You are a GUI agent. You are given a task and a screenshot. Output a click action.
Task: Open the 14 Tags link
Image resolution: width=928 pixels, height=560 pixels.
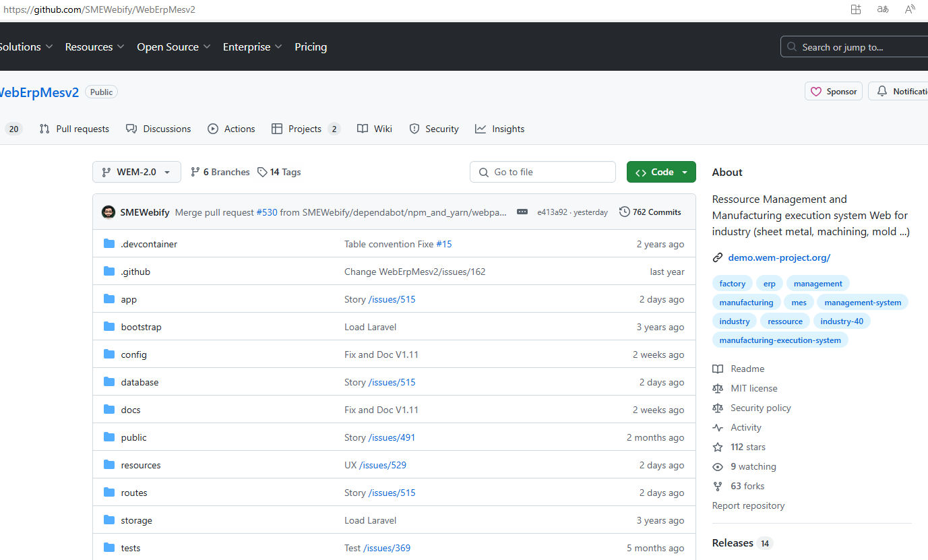point(279,172)
